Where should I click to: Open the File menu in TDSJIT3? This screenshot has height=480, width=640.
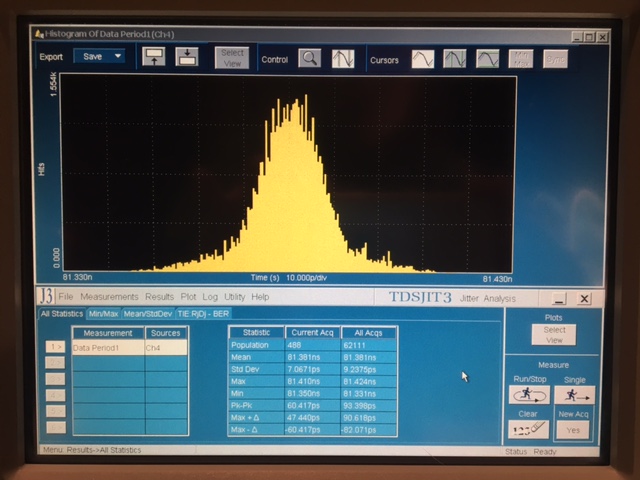point(65,297)
